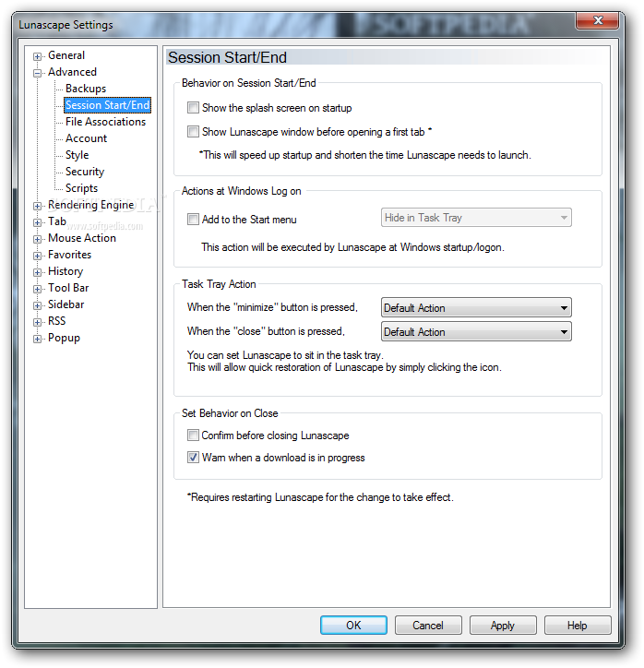
Task: Select the Popup category label
Action: point(64,338)
